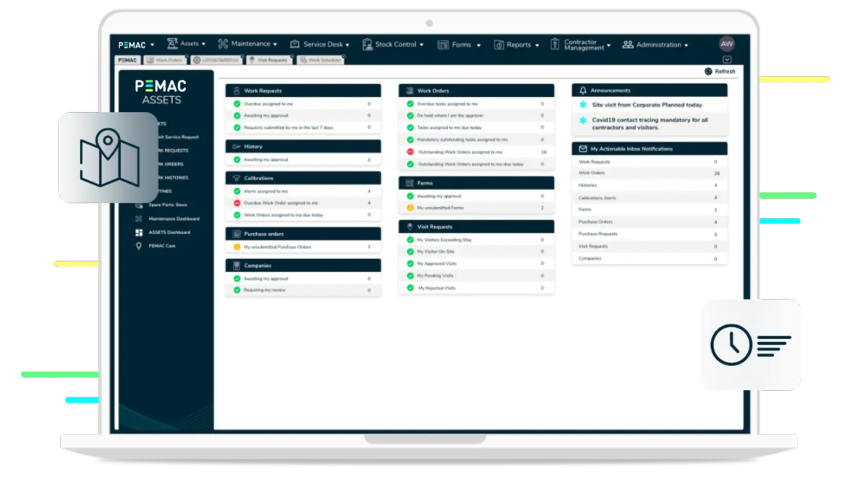Click the Administration people icon
The image size is (868, 481).
pos(628,45)
